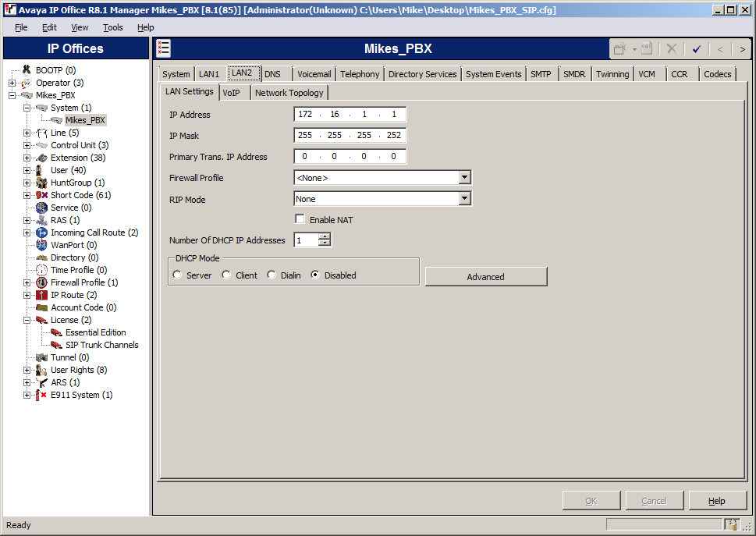Open the Help menu
Viewport: 756px width, 536px height.
[146, 27]
